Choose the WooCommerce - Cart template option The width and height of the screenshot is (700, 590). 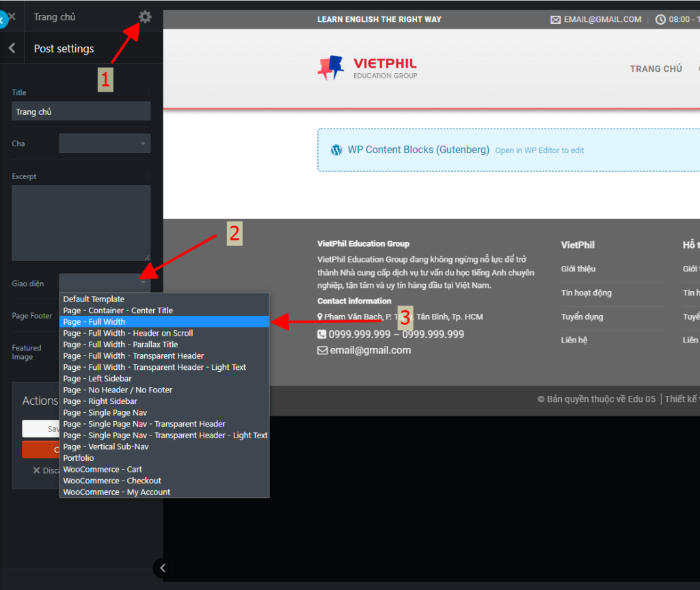click(x=103, y=469)
